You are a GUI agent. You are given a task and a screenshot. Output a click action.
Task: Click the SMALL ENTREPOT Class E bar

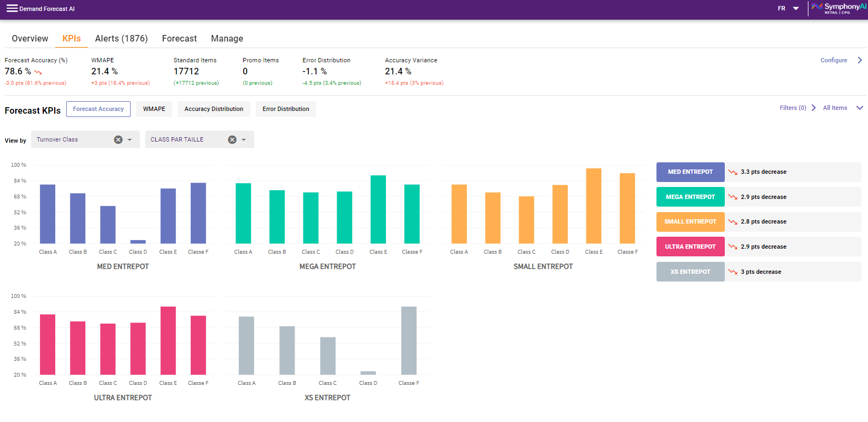(x=594, y=206)
